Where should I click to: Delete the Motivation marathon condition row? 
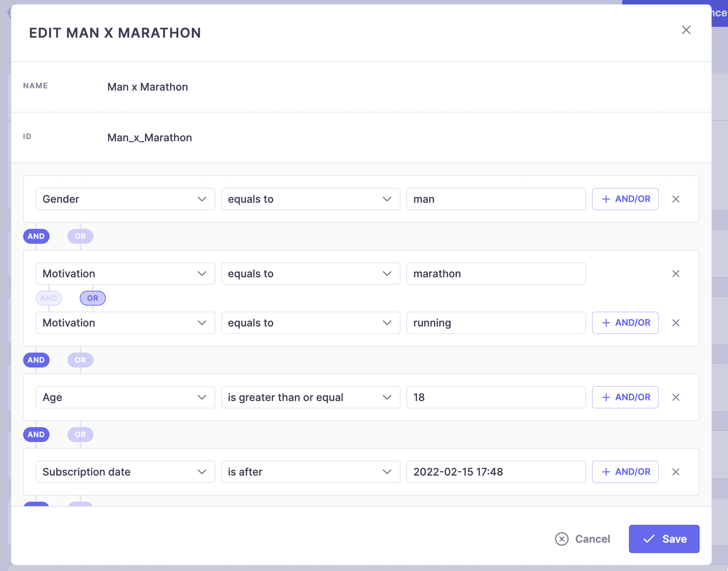(x=675, y=274)
